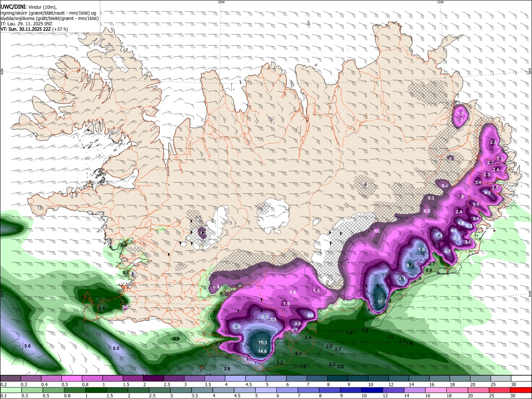Click the "UWC/DINI: Vindur (10m)" title line
The image size is (532, 399).
point(28,7)
